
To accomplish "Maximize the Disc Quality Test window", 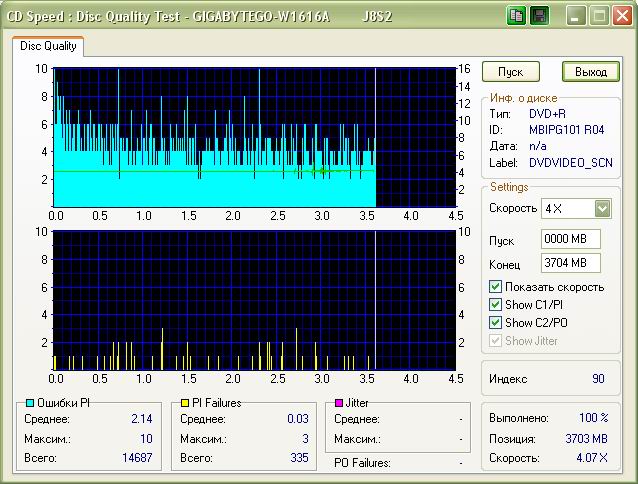I will (x=599, y=15).
